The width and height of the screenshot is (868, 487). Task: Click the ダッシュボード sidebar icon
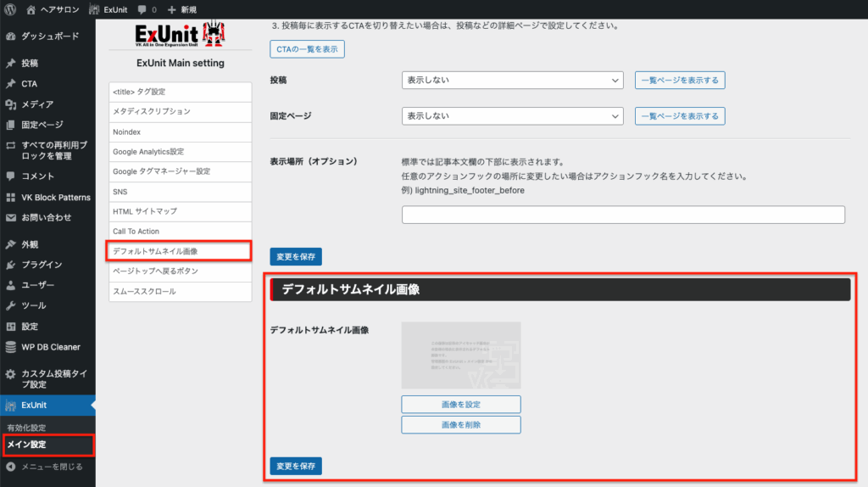[x=11, y=36]
